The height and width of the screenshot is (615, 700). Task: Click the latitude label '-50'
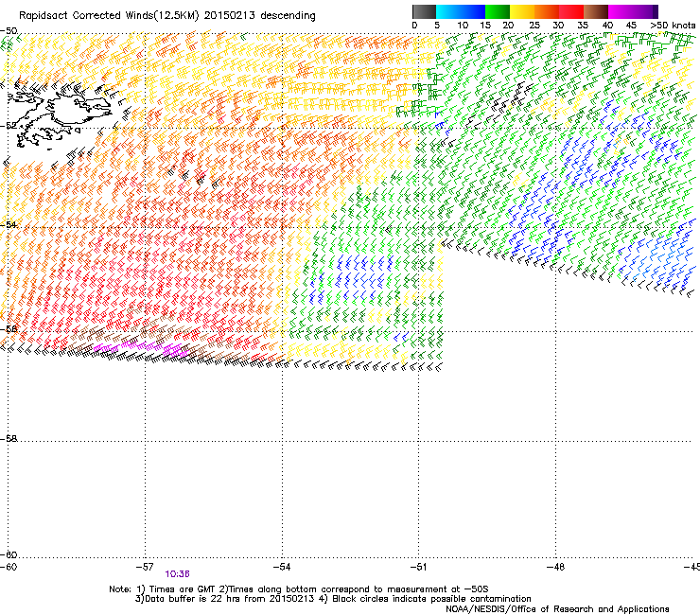(9, 31)
